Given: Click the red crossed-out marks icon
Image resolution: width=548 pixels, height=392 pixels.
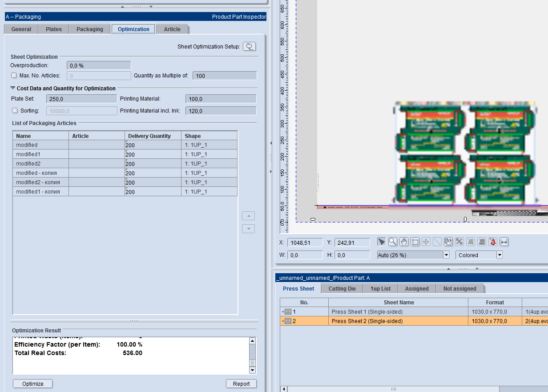Looking at the screenshot, I should click(493, 242).
